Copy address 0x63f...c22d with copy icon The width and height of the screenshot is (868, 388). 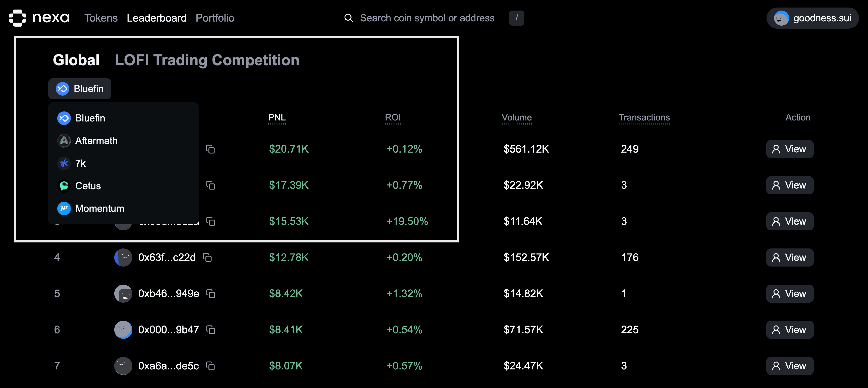[207, 258]
